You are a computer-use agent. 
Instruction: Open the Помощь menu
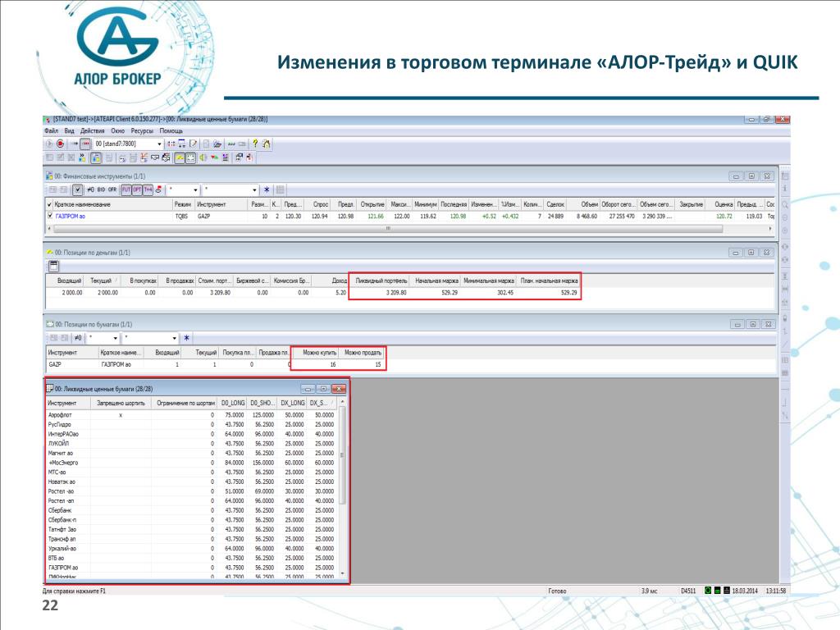pyautogui.click(x=171, y=130)
